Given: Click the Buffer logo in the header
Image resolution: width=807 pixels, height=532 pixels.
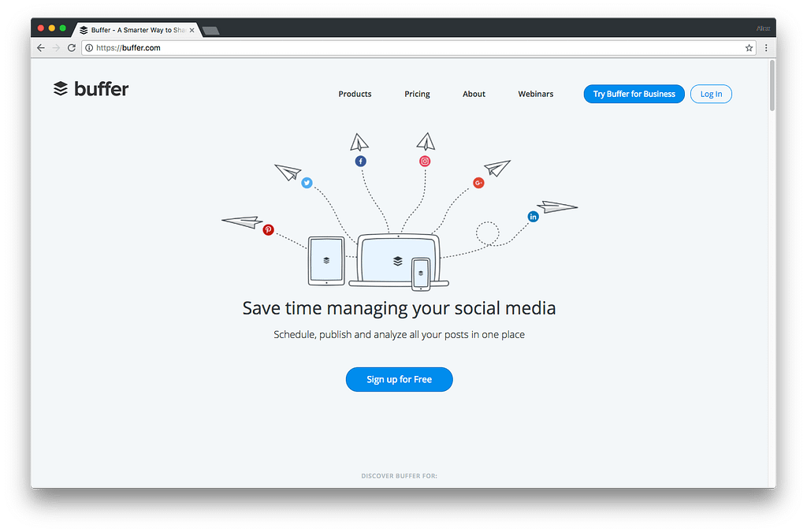Looking at the screenshot, I should click(x=91, y=89).
